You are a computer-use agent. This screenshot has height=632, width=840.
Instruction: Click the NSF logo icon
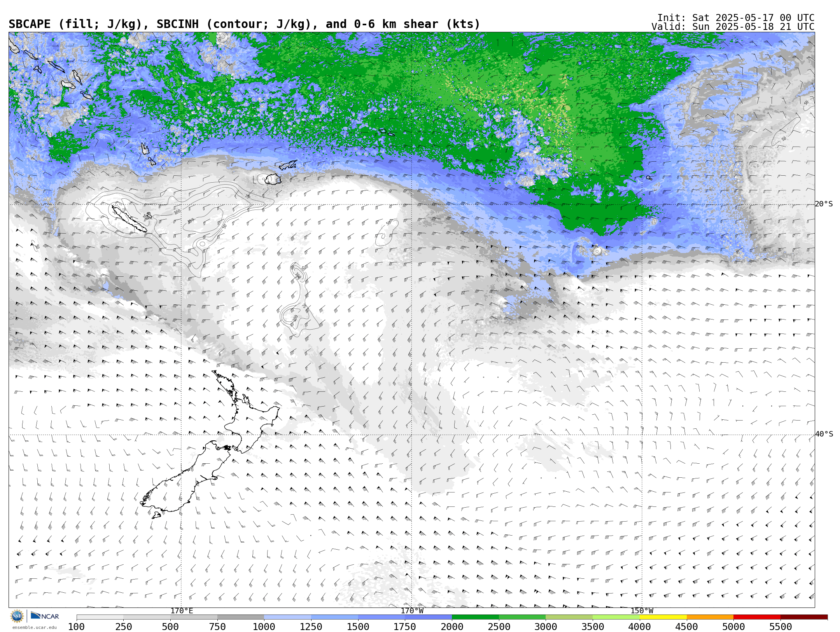click(x=17, y=616)
